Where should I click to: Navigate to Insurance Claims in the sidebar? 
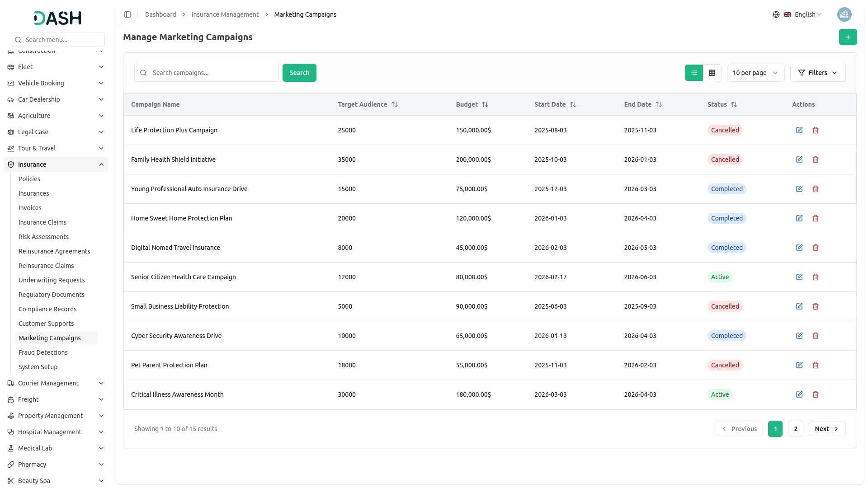point(42,222)
